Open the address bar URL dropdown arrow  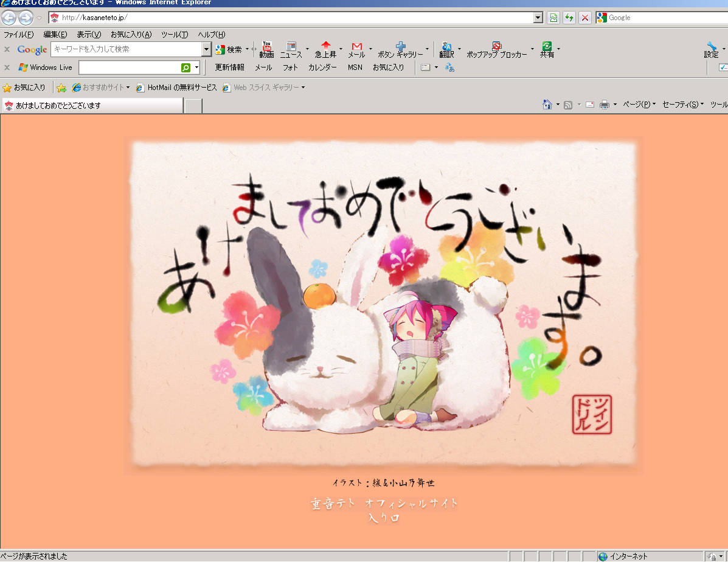(538, 18)
